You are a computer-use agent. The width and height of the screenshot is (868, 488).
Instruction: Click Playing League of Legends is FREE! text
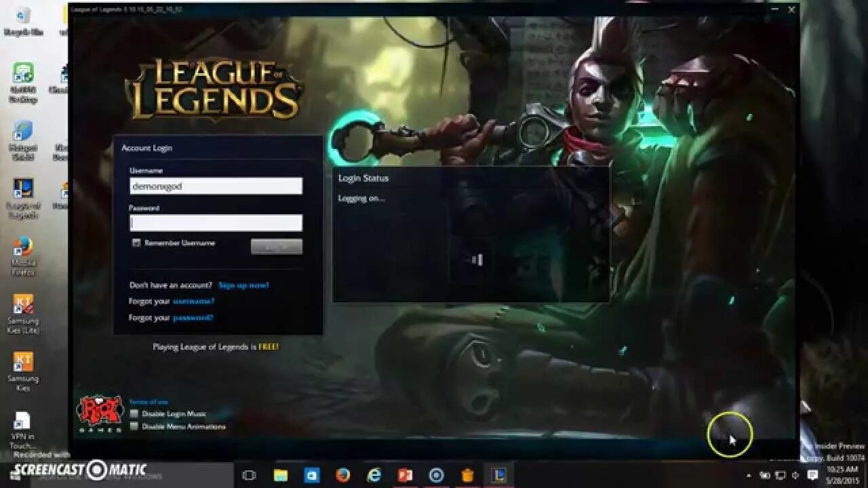click(216, 346)
